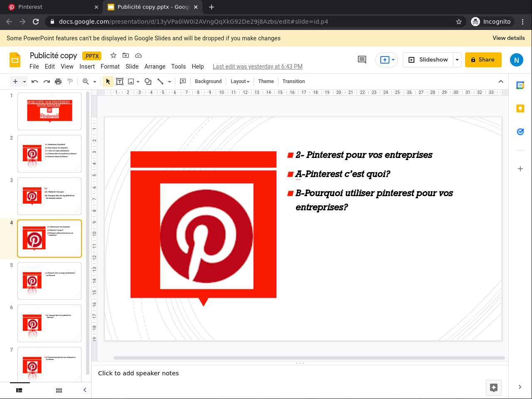Open a new browser tab
Screen dimensions: 532x399
coord(212,7)
